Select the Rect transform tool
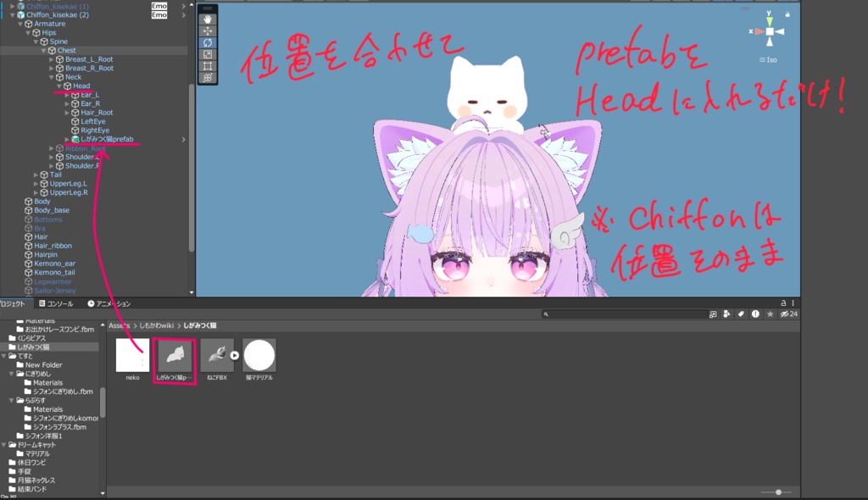Image resolution: width=868 pixels, height=500 pixels. pos(208,66)
